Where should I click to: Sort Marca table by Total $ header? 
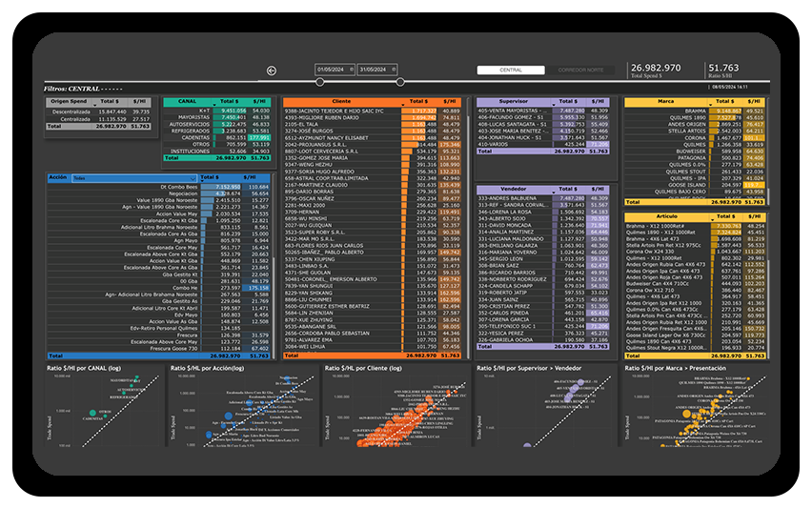click(x=725, y=101)
